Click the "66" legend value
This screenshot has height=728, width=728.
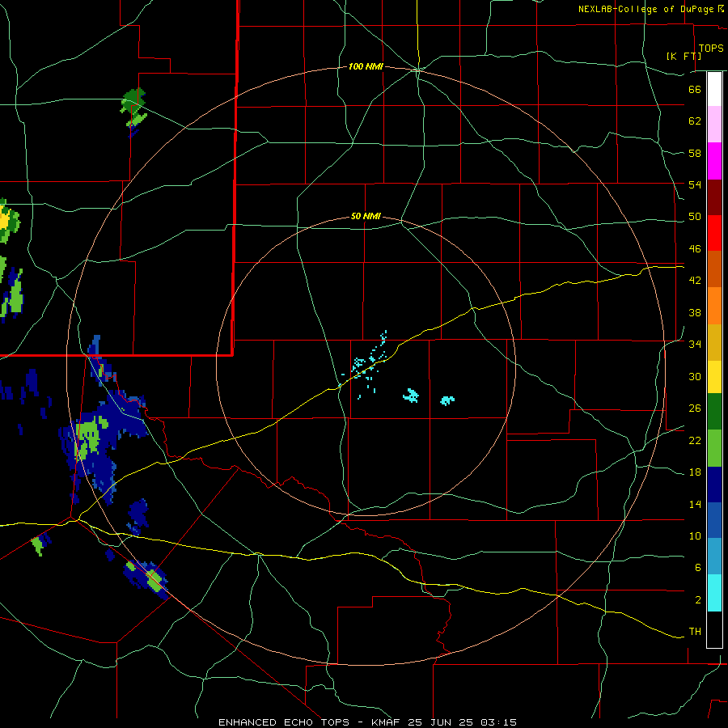[695, 89]
